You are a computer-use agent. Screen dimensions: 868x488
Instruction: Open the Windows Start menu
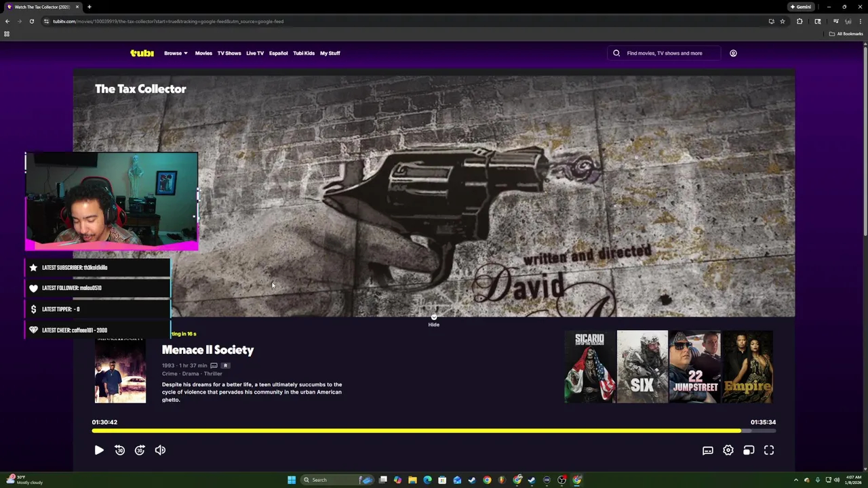pyautogui.click(x=292, y=480)
